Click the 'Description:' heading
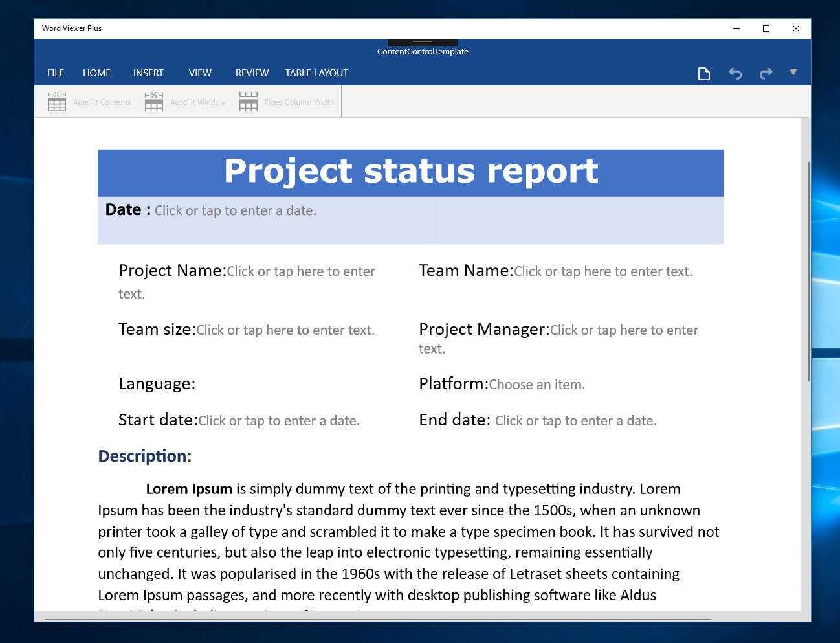Image resolution: width=840 pixels, height=643 pixels. (x=145, y=456)
